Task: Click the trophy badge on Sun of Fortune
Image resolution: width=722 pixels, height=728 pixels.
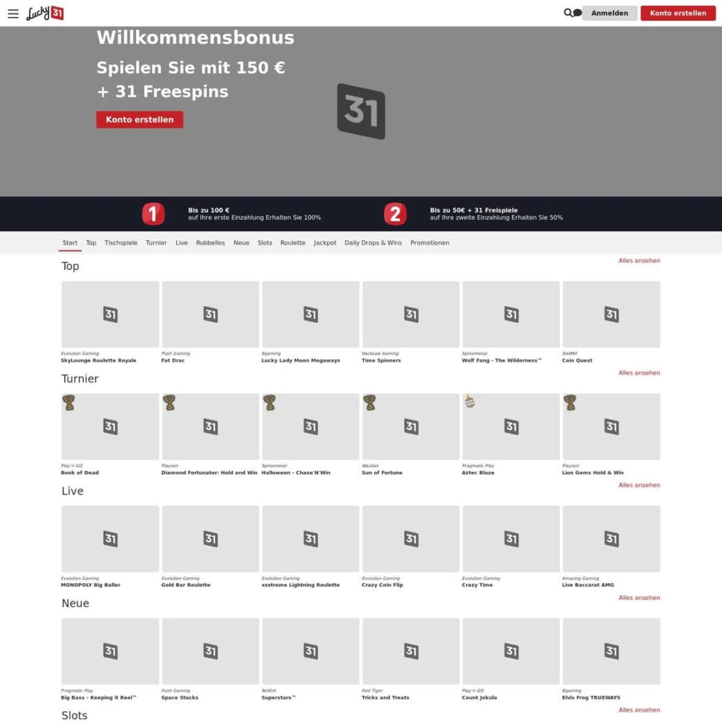Action: 369,403
